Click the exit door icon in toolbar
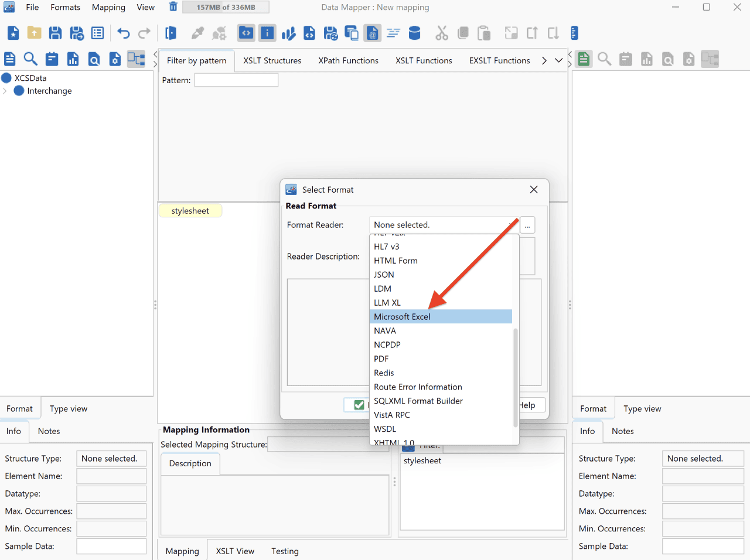Image resolution: width=750 pixels, height=560 pixels. click(x=171, y=33)
